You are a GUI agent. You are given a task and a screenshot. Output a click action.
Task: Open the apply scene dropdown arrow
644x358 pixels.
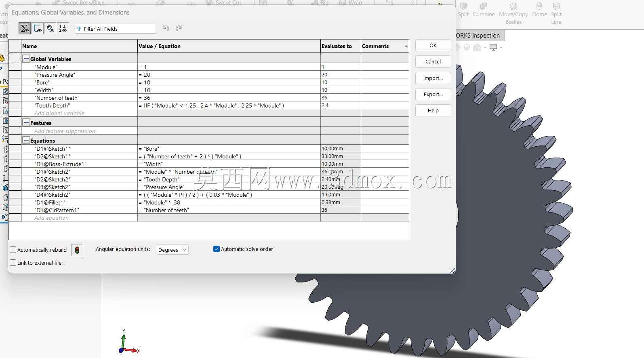point(485,48)
